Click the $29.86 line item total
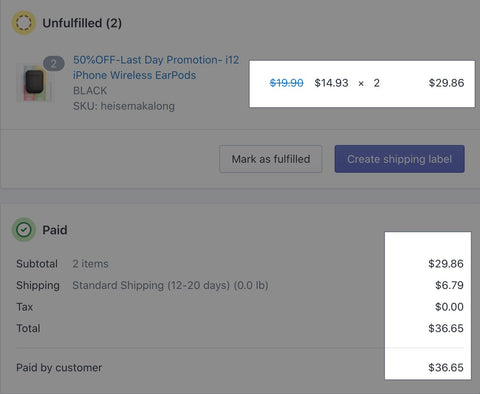 click(446, 83)
